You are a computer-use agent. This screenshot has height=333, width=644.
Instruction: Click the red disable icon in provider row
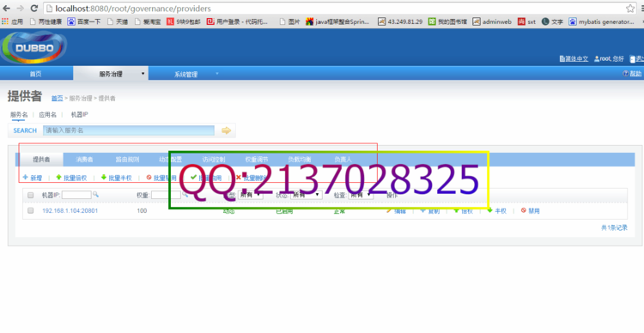[x=523, y=210]
